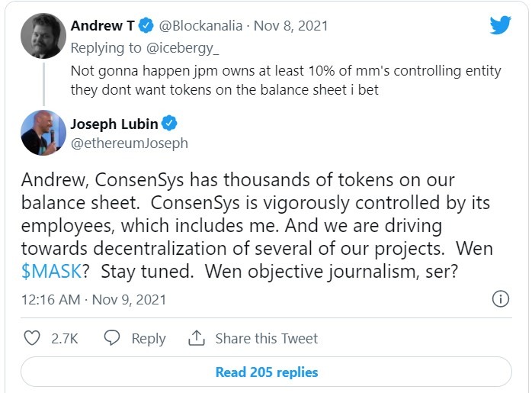Click the Share this Tweet label

coord(266,338)
